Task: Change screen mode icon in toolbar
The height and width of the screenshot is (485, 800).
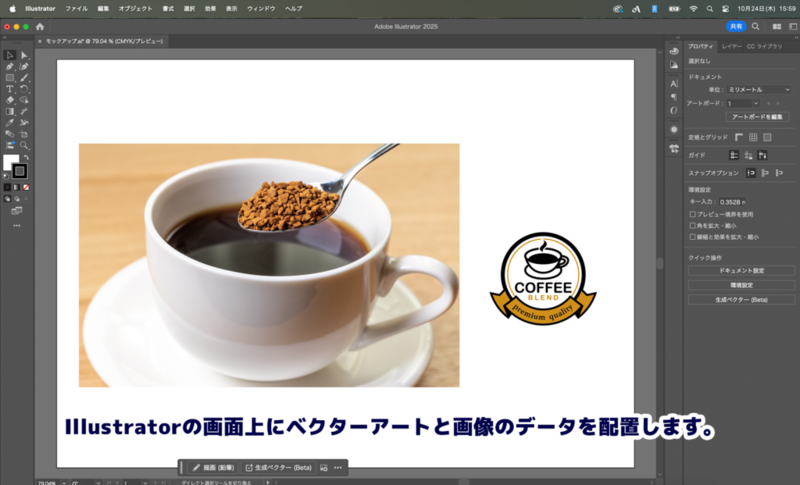Action: (17, 211)
